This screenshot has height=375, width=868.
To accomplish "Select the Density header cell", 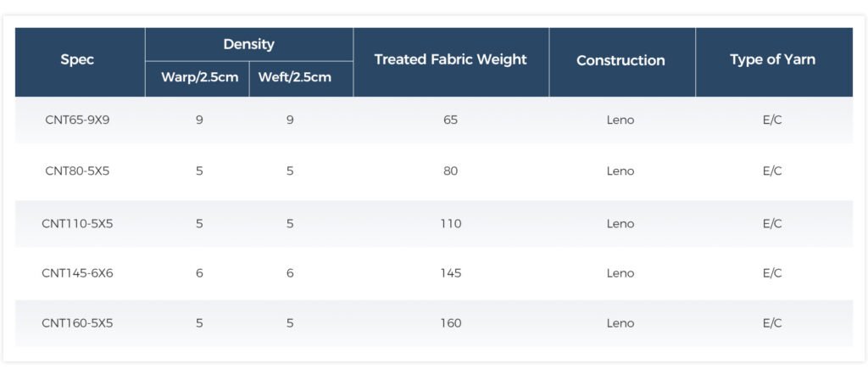I will (x=248, y=44).
